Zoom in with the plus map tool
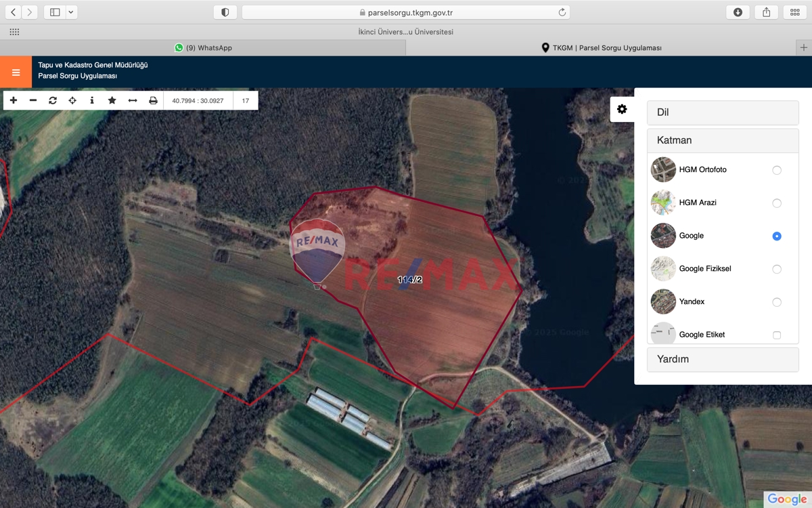 click(x=14, y=100)
